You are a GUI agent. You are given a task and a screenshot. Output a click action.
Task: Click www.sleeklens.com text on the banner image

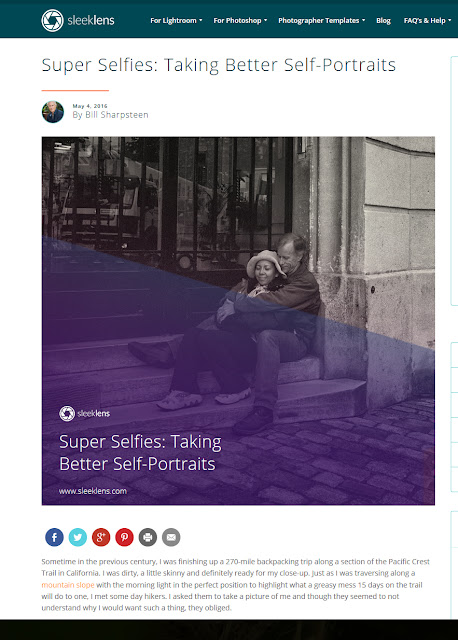pyautogui.click(x=93, y=491)
